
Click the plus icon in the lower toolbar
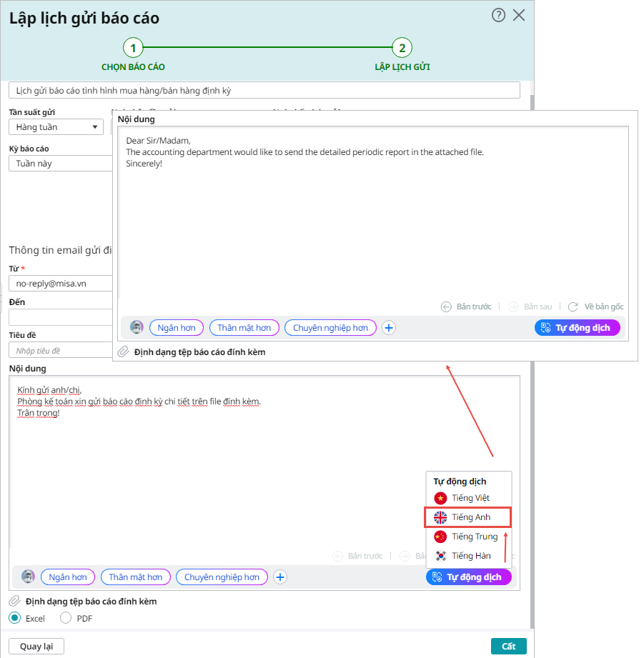pyautogui.click(x=280, y=577)
